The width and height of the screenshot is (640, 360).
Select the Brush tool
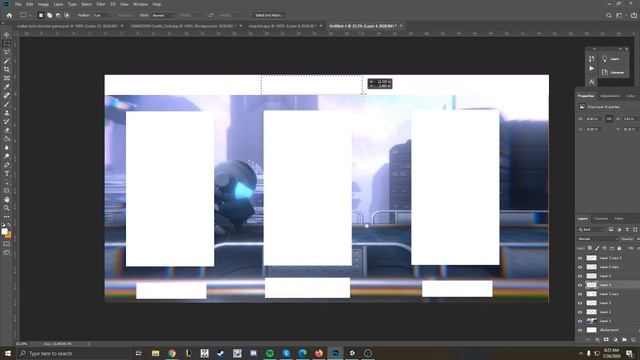(x=7, y=104)
